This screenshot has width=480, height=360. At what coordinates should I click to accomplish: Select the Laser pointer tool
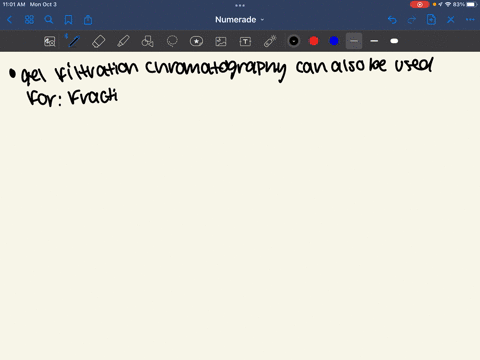point(270,41)
